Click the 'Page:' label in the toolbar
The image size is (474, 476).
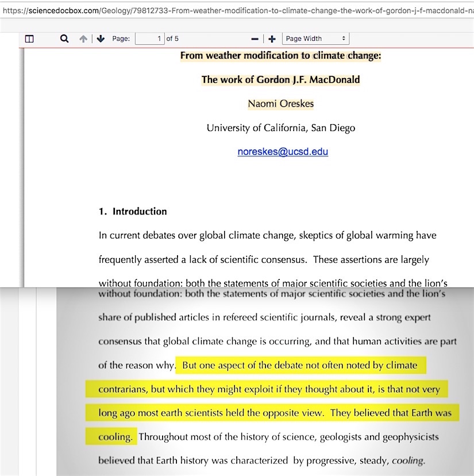tap(121, 39)
